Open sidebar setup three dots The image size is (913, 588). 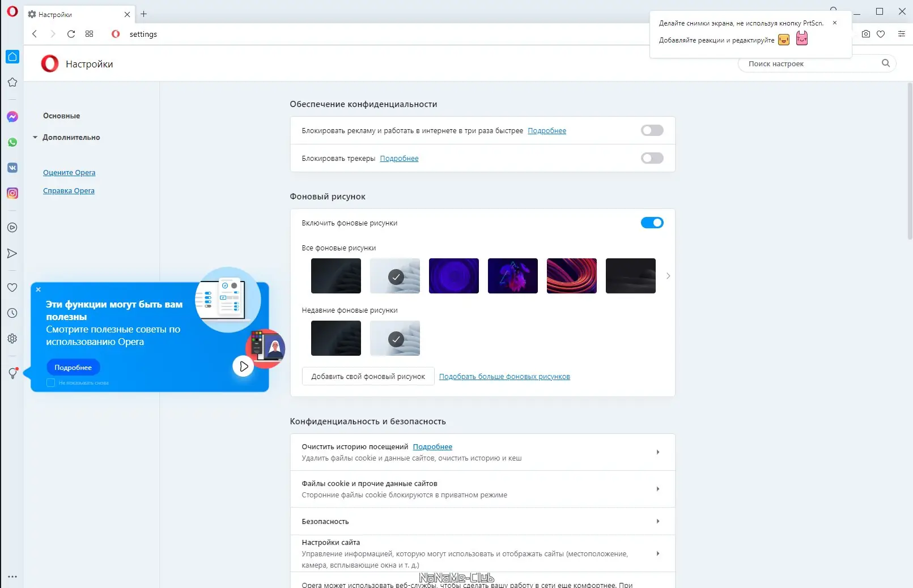tap(12, 577)
